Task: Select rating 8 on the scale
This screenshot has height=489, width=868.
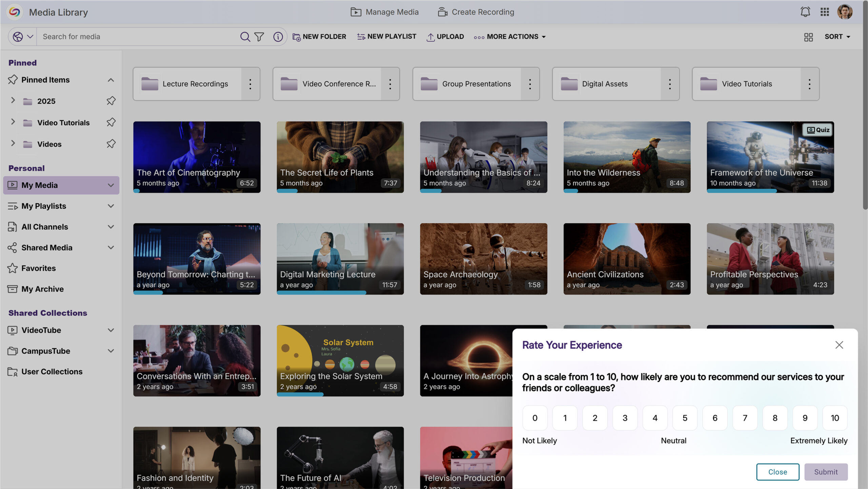Action: click(x=775, y=418)
